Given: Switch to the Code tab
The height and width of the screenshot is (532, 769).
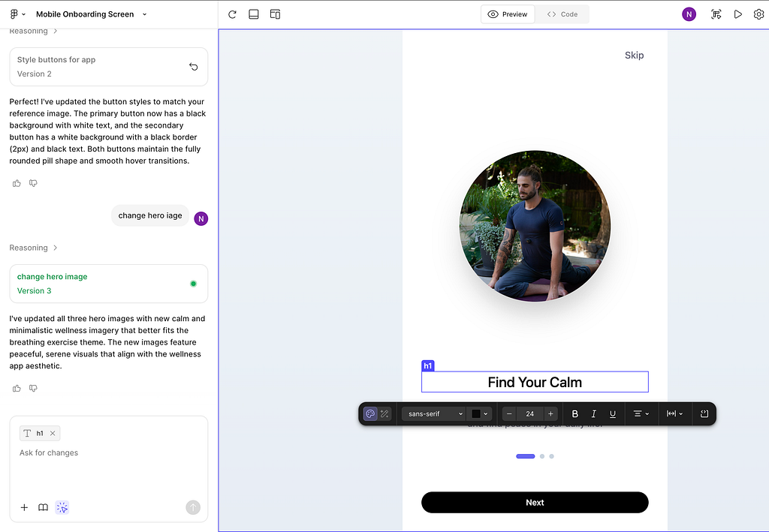Looking at the screenshot, I should (x=562, y=14).
